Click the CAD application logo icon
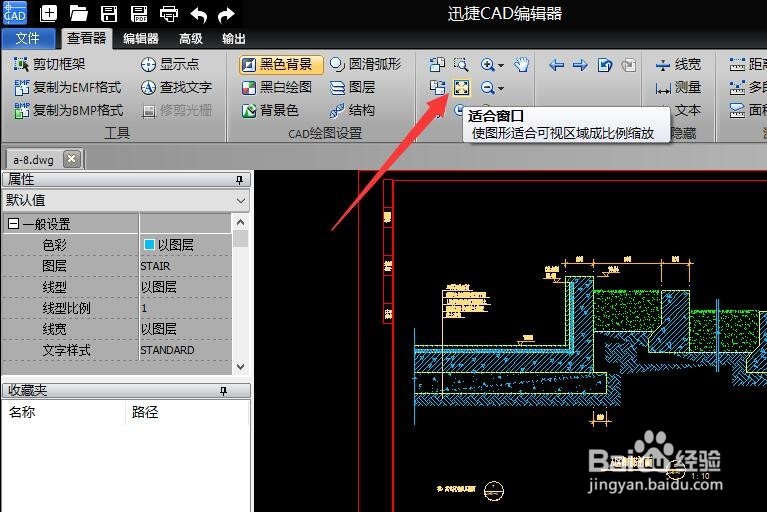 point(15,13)
